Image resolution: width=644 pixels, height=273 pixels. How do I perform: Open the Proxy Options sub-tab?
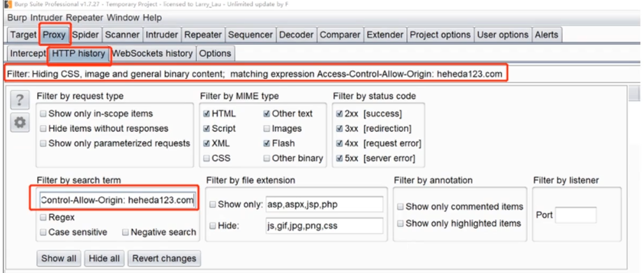(215, 54)
